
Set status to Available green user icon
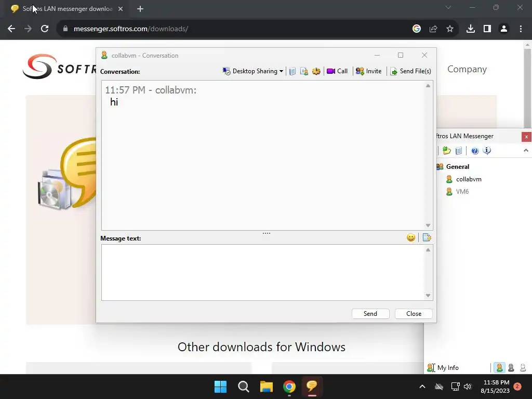click(499, 367)
